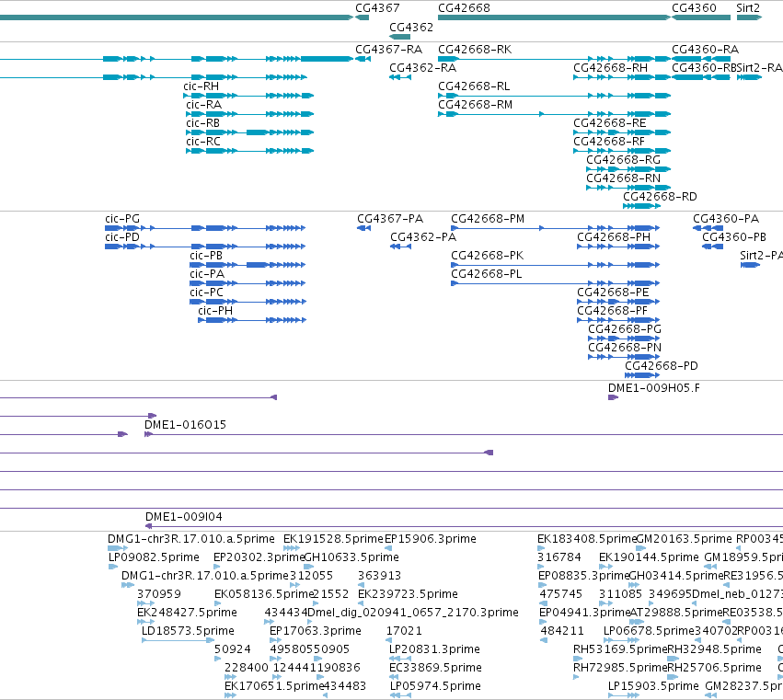Click transcript CG42668-RF label
This screenshot has width=783, height=700.
click(x=609, y=142)
